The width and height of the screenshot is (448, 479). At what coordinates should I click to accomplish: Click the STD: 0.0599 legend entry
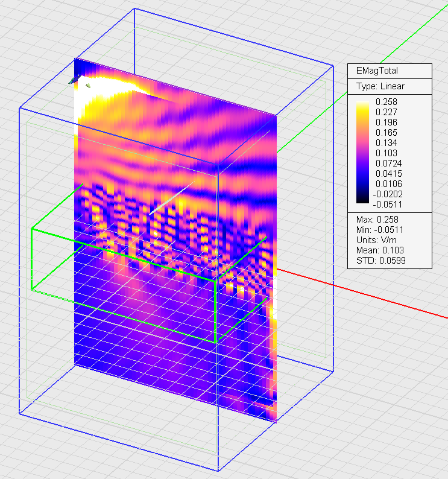click(x=380, y=260)
